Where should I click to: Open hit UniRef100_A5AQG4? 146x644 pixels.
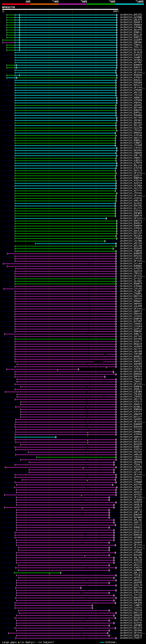click(x=131, y=25)
